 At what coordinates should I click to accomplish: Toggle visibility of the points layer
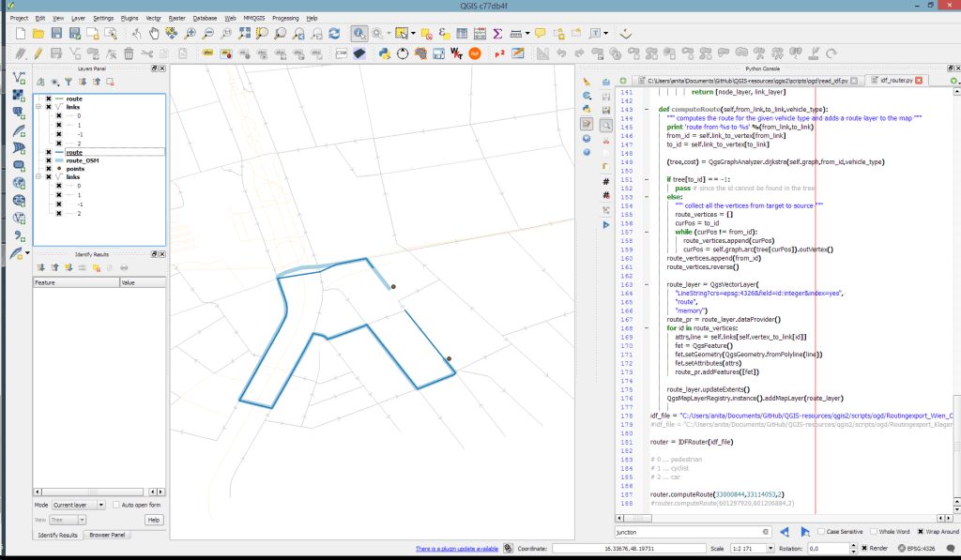(x=49, y=169)
